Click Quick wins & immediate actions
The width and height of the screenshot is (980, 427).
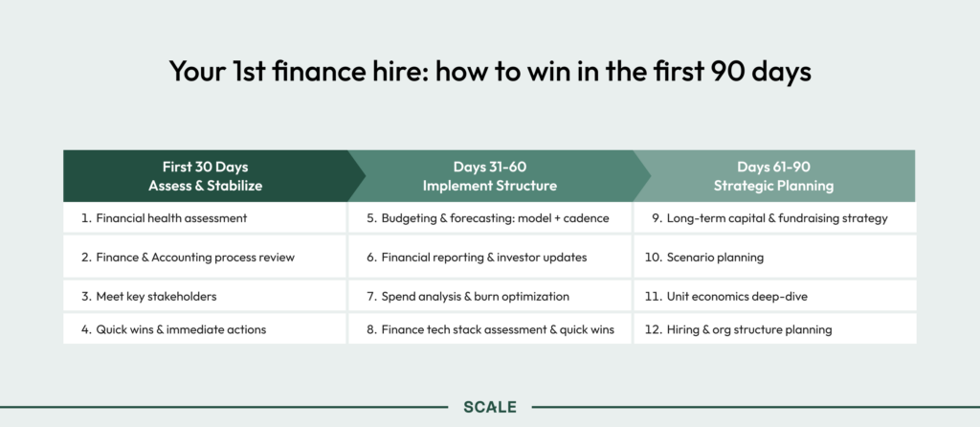click(x=181, y=329)
